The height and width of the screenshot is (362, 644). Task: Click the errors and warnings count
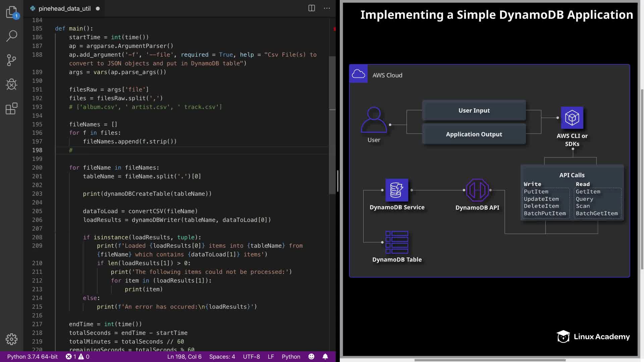pyautogui.click(x=77, y=357)
